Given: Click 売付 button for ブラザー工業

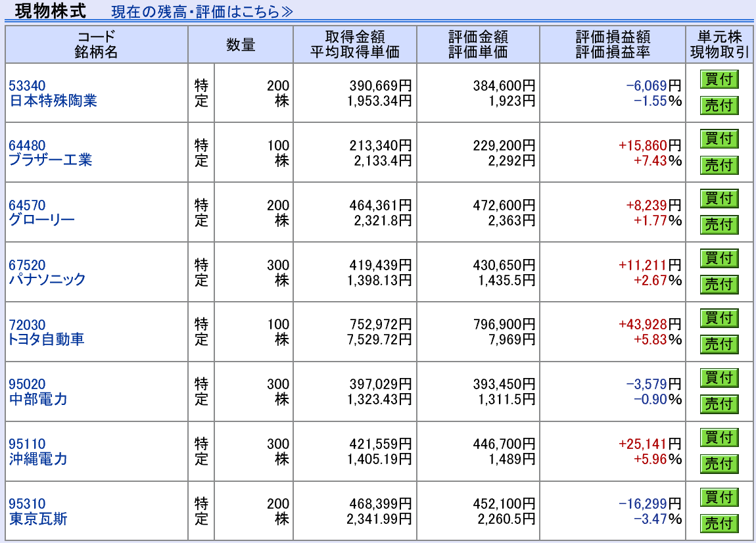Looking at the screenshot, I should point(719,166).
